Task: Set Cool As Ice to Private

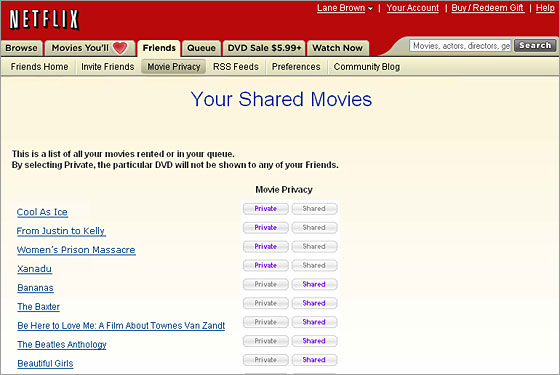Action: (266, 209)
